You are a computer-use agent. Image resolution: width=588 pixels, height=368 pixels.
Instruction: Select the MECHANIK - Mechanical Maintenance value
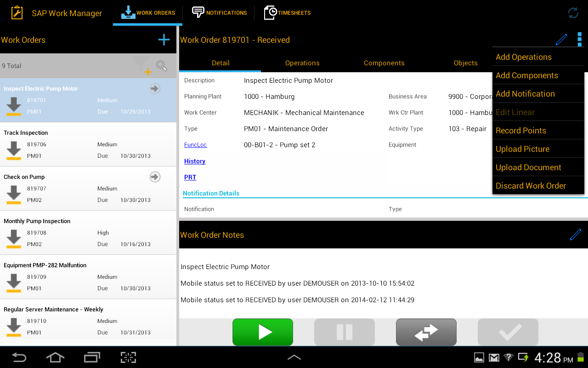tap(304, 113)
